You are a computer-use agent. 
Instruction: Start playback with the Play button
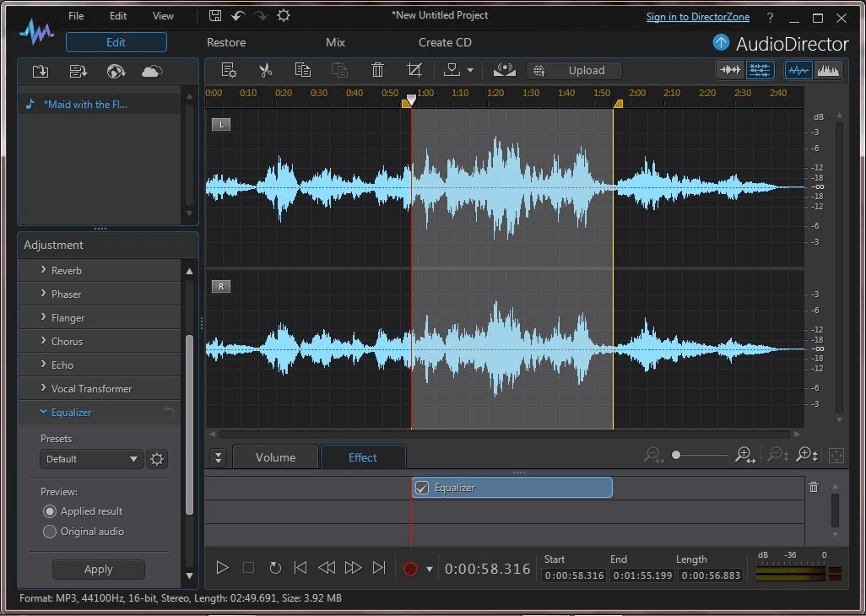(x=222, y=568)
